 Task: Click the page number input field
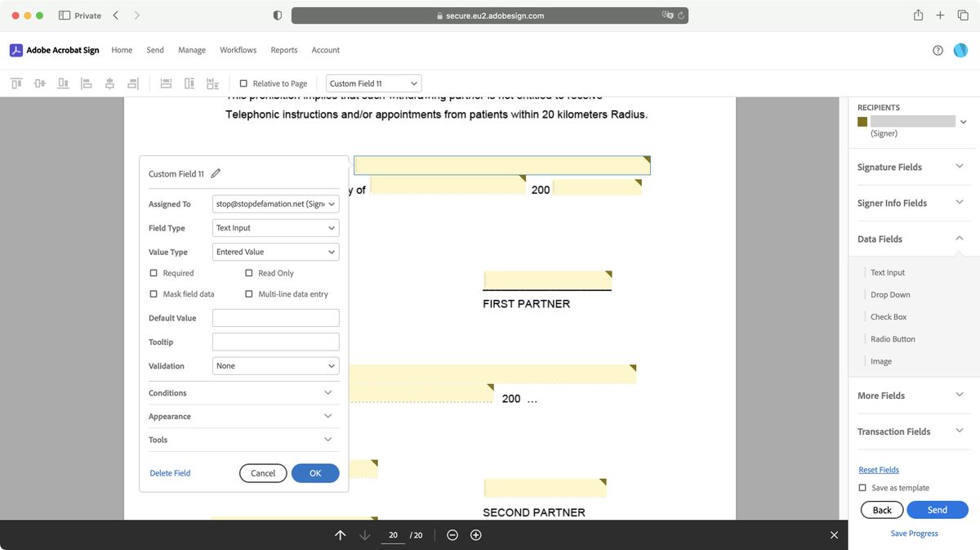pos(393,534)
